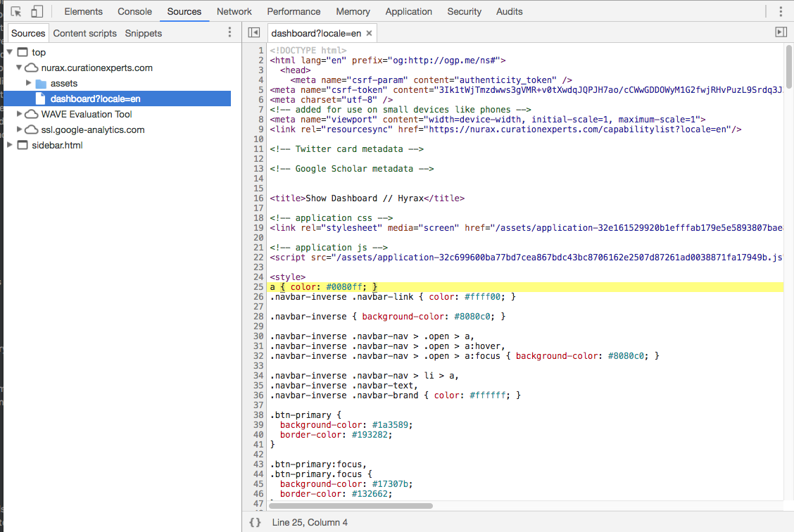Click the frame icon beside sidebar.html
Viewport: 794px width, 532px height.
[x=23, y=145]
